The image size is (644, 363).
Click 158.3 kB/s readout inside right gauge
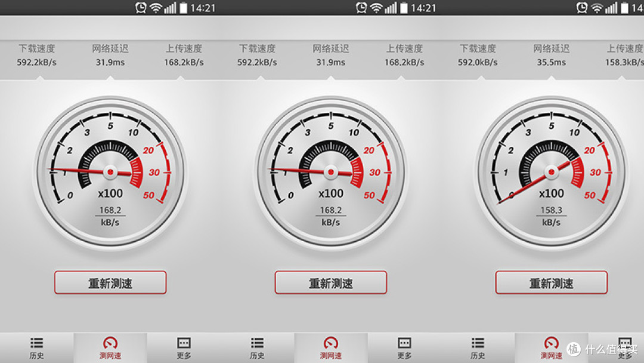[551, 216]
